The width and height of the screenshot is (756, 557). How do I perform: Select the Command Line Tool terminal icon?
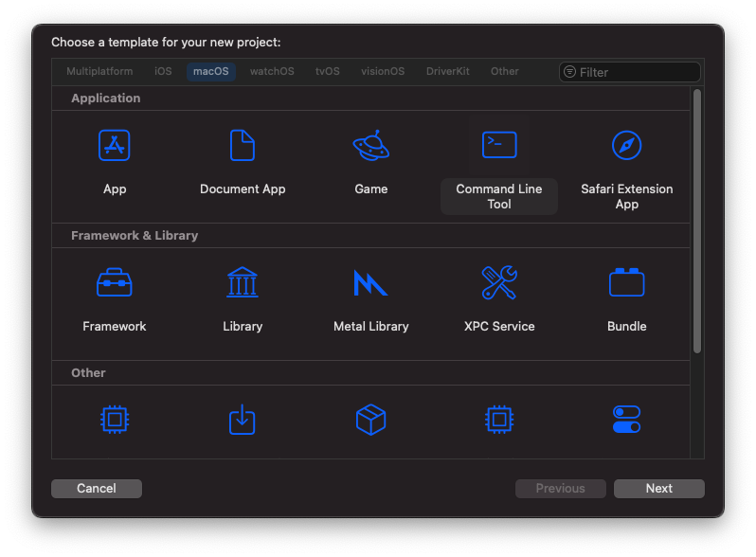[499, 145]
